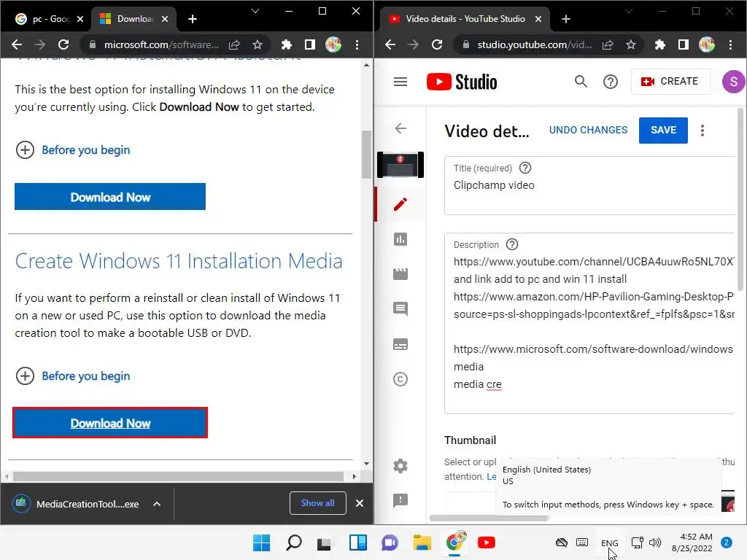Click the scroll down arrow on Microsoft page

[x=366, y=463]
